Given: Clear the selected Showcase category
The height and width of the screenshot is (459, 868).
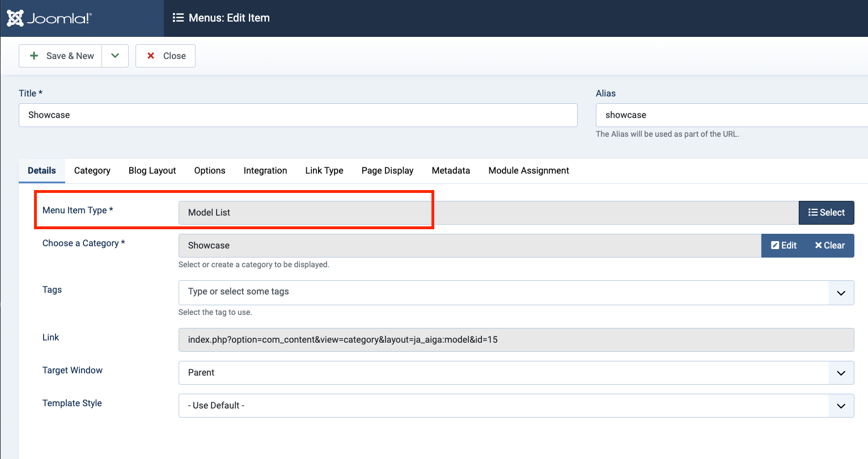Looking at the screenshot, I should pyautogui.click(x=829, y=246).
